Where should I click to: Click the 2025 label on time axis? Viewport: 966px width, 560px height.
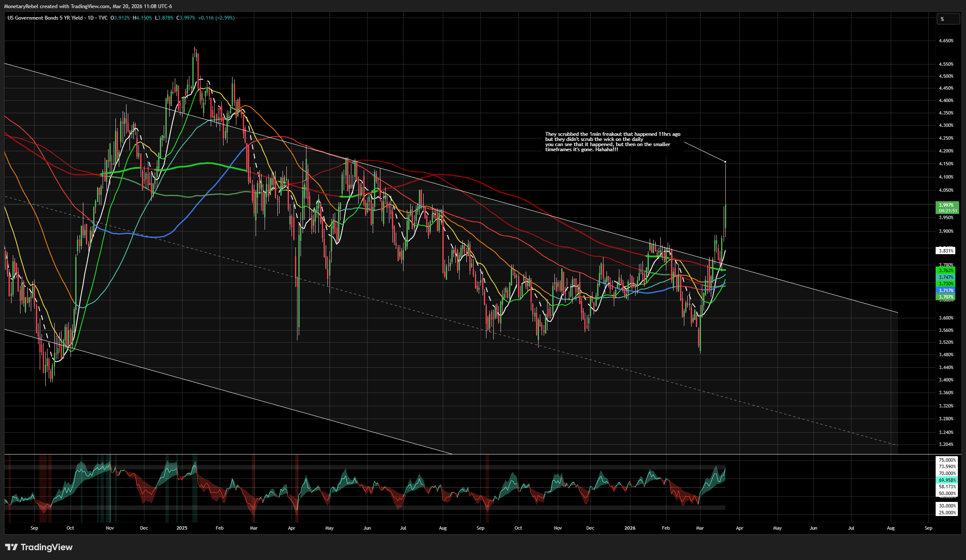[x=182, y=528]
